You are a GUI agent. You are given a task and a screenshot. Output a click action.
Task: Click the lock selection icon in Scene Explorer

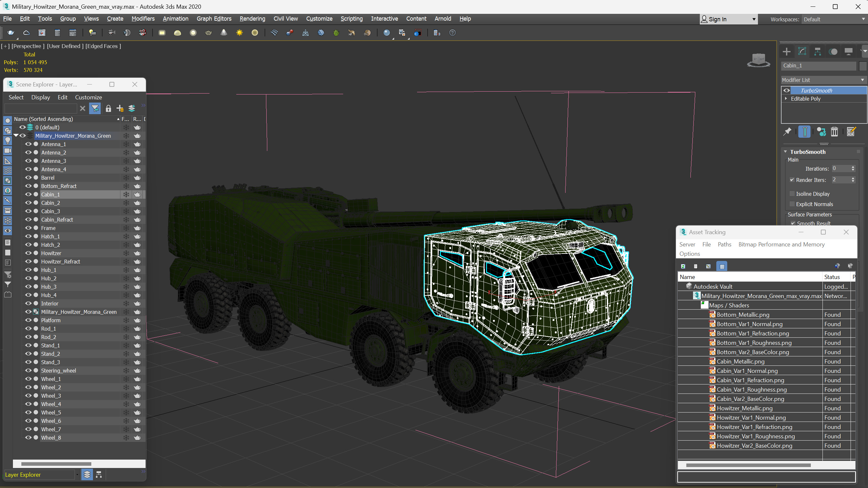pyautogui.click(x=108, y=108)
